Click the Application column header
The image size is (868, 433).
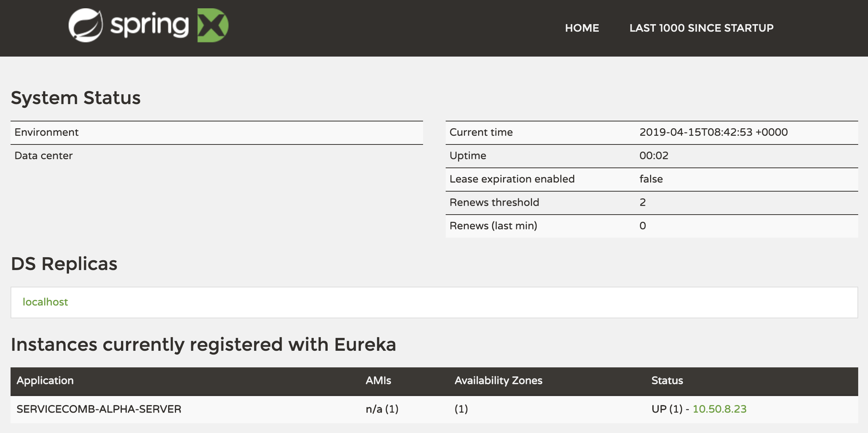[45, 380]
